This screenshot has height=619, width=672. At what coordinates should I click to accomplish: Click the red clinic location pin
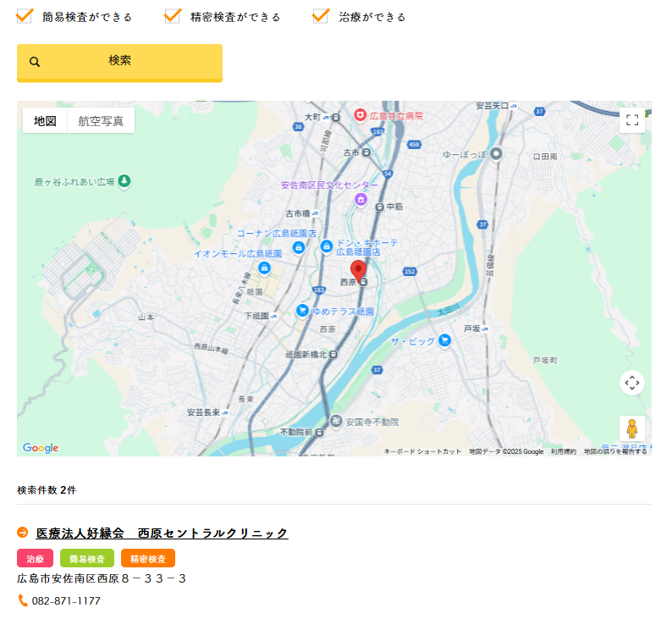pos(358,270)
